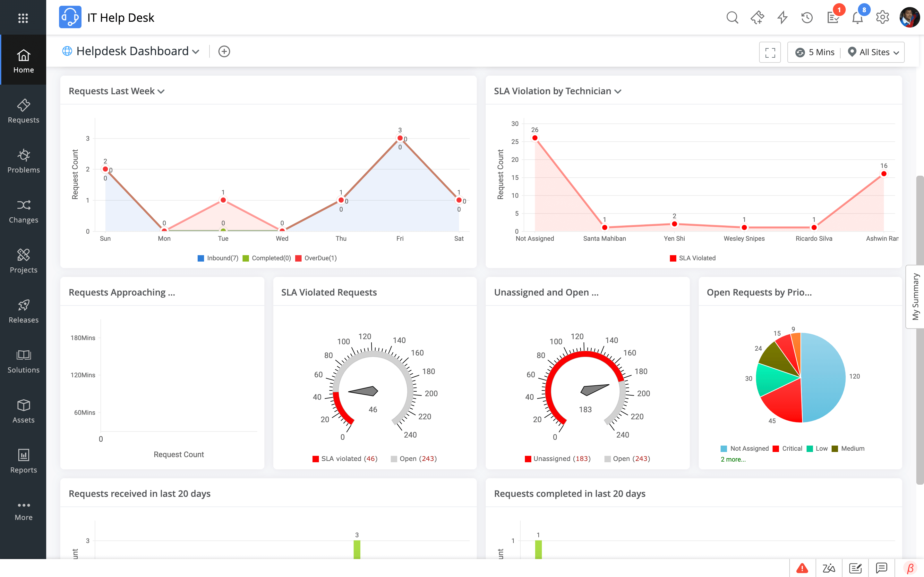Navigate to Changes section

pos(23,210)
